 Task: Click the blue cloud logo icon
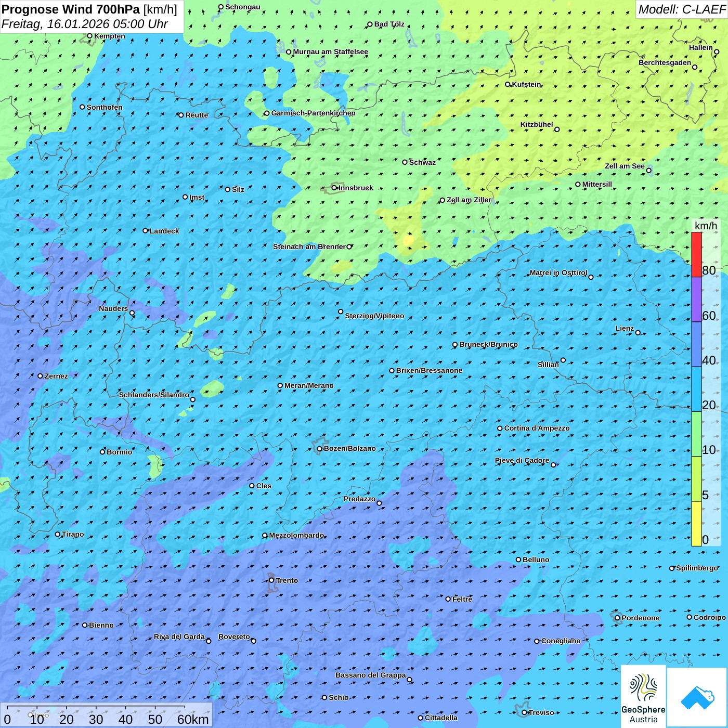697,698
